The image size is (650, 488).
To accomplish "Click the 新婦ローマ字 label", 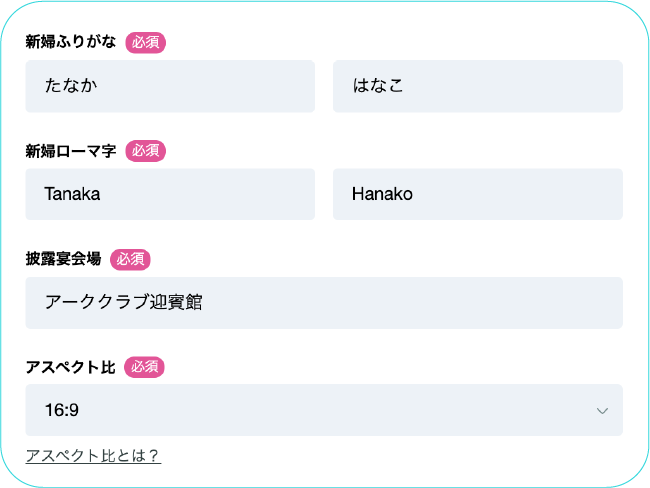I will (70, 151).
